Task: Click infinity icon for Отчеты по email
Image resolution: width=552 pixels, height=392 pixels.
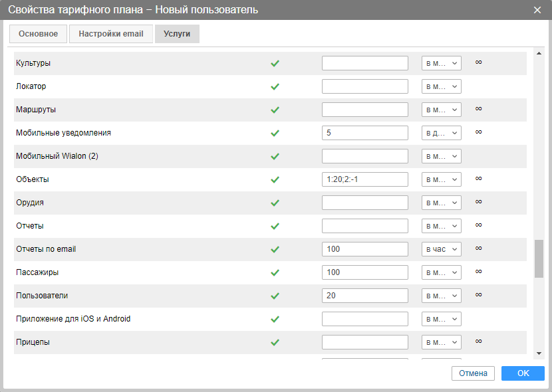Action: (478, 248)
